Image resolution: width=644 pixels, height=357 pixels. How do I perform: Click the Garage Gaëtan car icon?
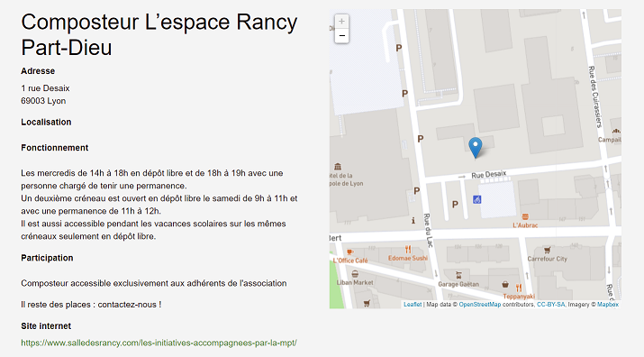coord(458,275)
